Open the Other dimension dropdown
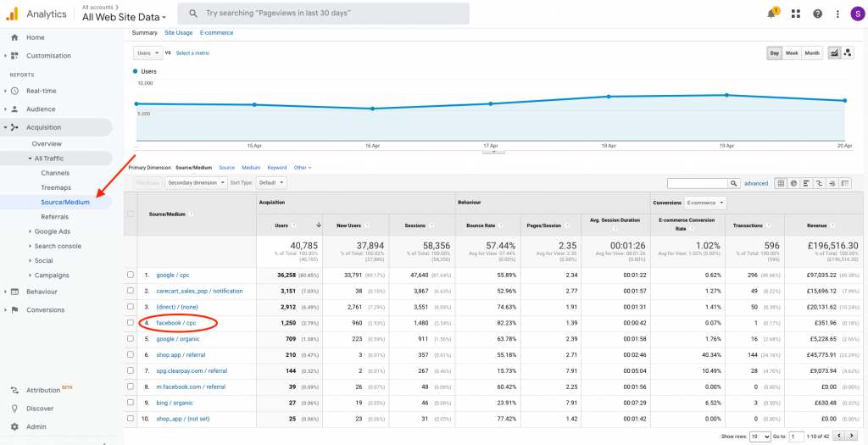 [x=303, y=167]
